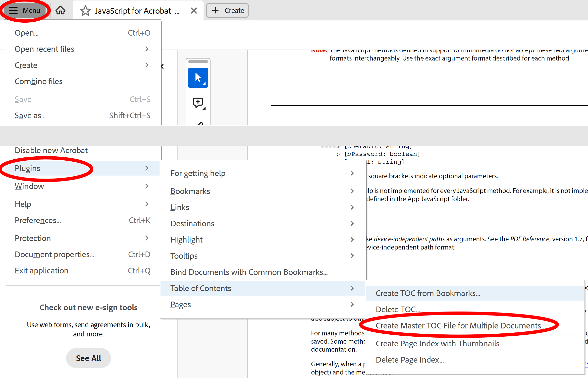Expand the Window submenu
The height and width of the screenshot is (378, 588).
pyautogui.click(x=82, y=186)
